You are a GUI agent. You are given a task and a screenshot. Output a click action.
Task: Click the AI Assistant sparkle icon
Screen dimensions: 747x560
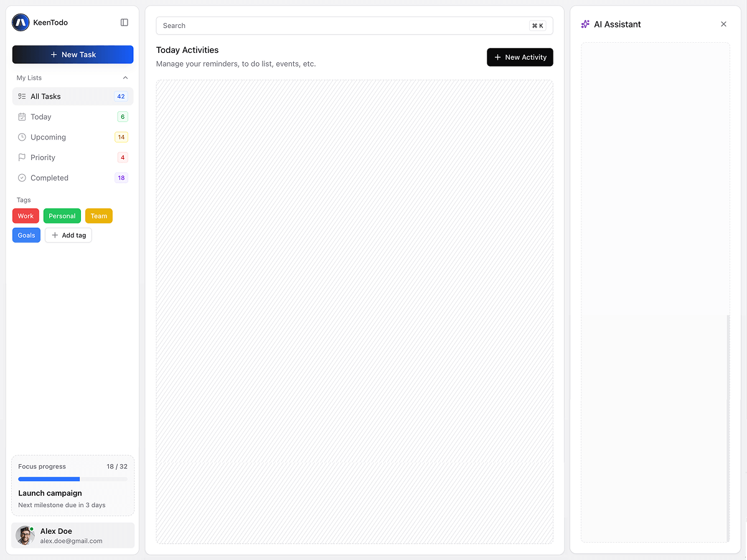[585, 24]
